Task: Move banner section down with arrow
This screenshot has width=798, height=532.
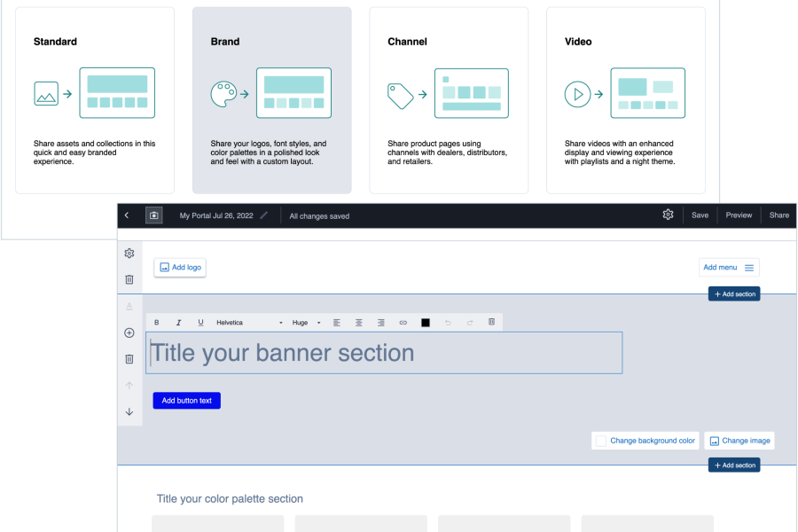Action: click(x=129, y=411)
